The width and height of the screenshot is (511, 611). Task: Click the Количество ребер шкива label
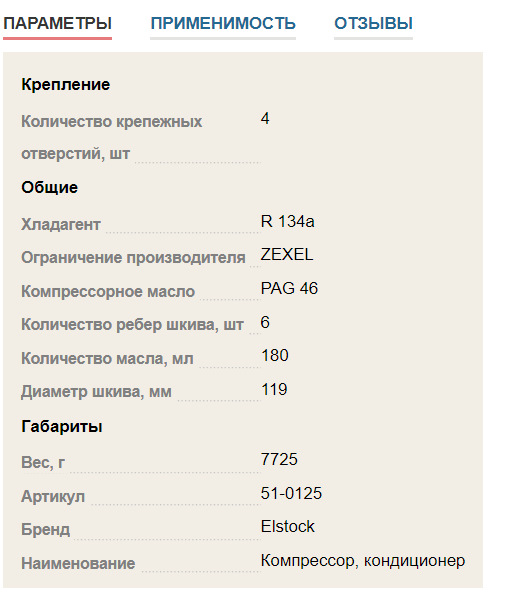[x=133, y=325]
